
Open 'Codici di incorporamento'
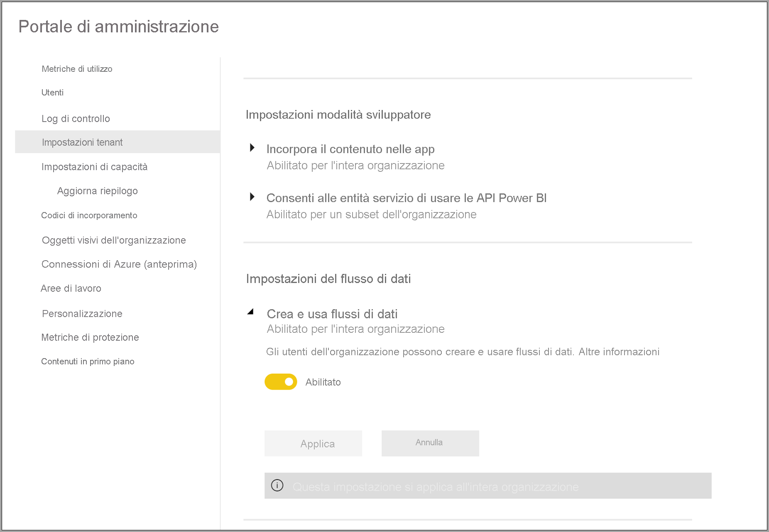[x=89, y=215]
